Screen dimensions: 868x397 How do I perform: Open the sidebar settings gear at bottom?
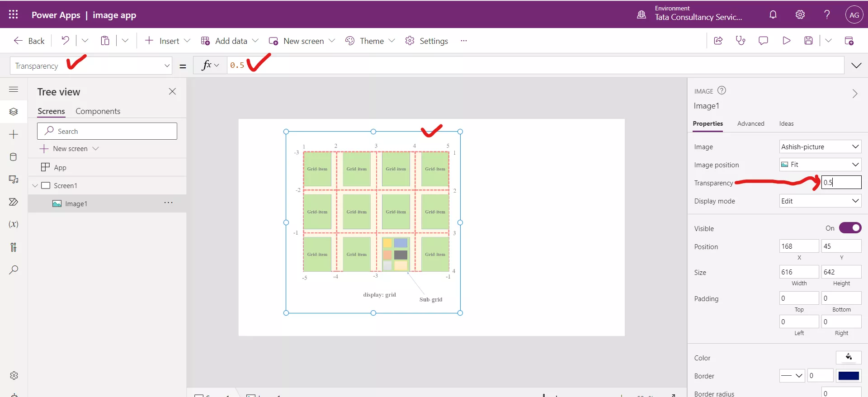[14, 376]
